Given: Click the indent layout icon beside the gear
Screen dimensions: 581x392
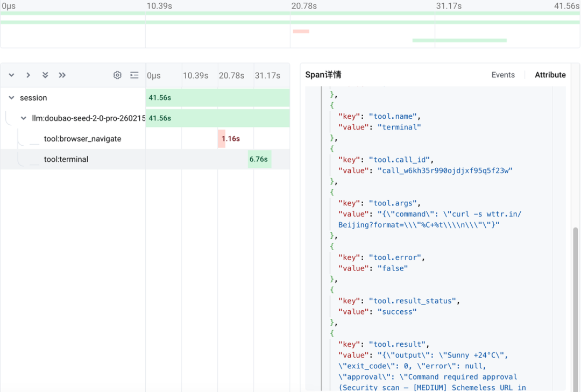Looking at the screenshot, I should [x=134, y=75].
